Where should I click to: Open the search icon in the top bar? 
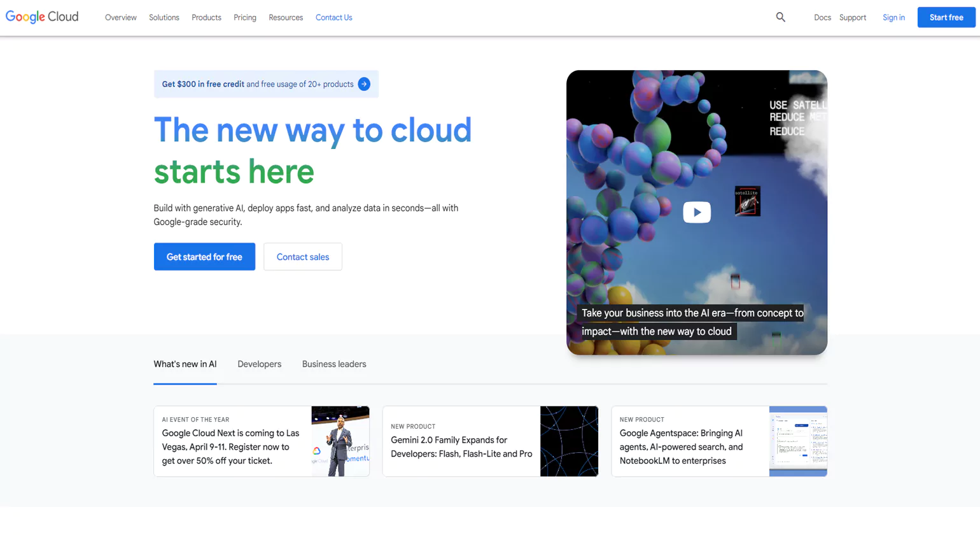tap(780, 17)
